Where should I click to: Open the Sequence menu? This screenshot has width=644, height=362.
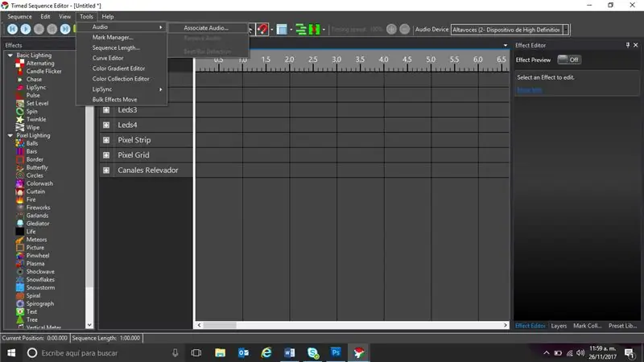pos(19,17)
